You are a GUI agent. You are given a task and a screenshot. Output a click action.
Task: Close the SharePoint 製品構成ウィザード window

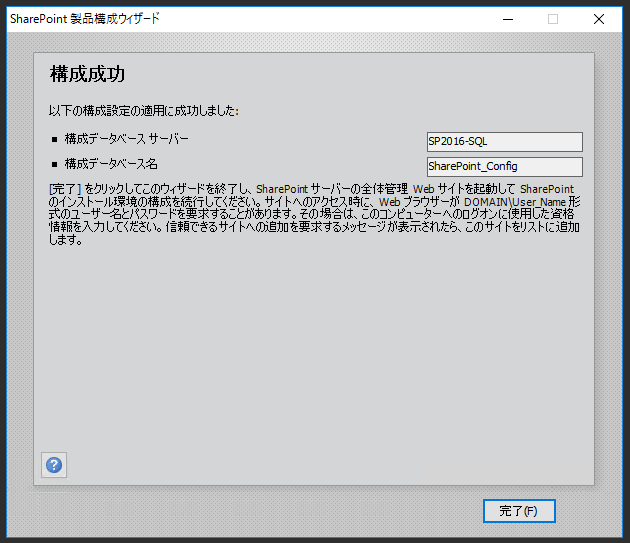click(x=599, y=19)
